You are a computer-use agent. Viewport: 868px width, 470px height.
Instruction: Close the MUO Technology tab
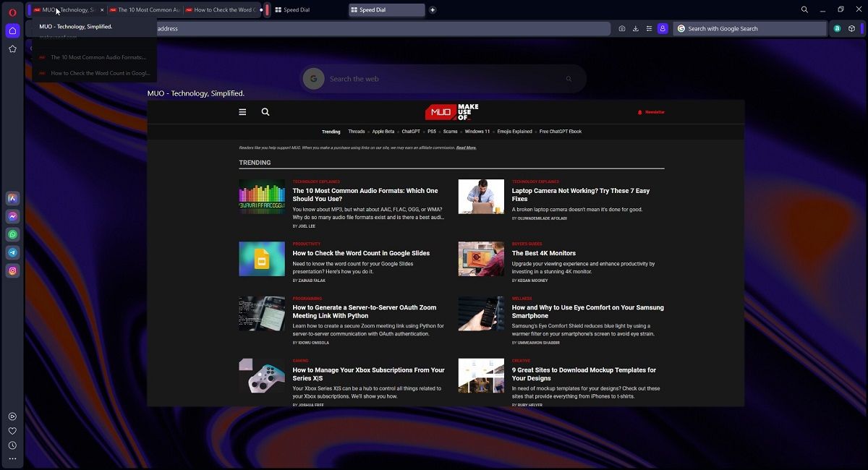pos(102,10)
